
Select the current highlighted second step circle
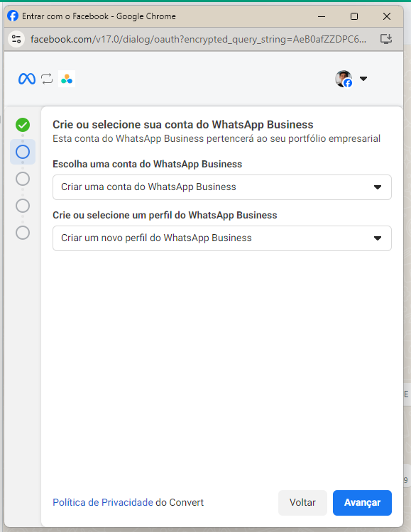point(23,152)
